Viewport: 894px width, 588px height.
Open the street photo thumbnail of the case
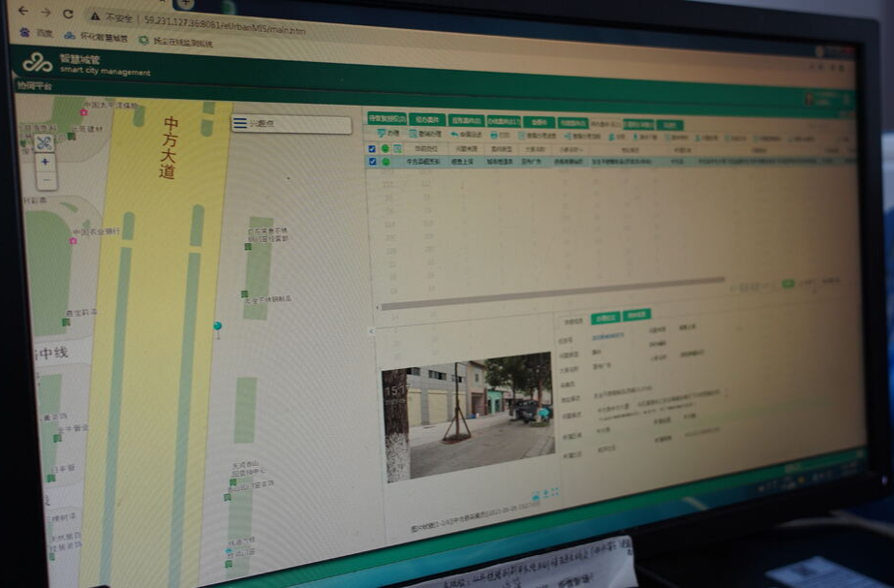tap(468, 417)
